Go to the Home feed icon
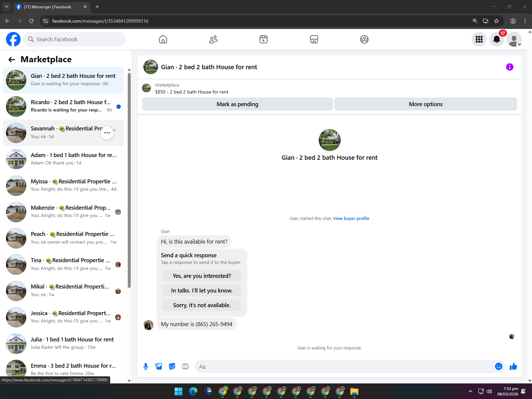The height and width of the screenshot is (399, 532). (x=163, y=39)
